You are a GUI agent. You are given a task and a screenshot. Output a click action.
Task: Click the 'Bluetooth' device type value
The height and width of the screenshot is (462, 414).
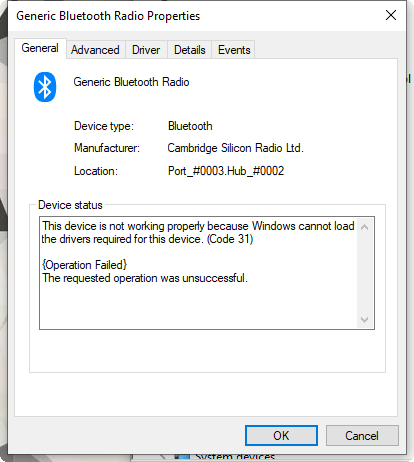[x=190, y=126]
